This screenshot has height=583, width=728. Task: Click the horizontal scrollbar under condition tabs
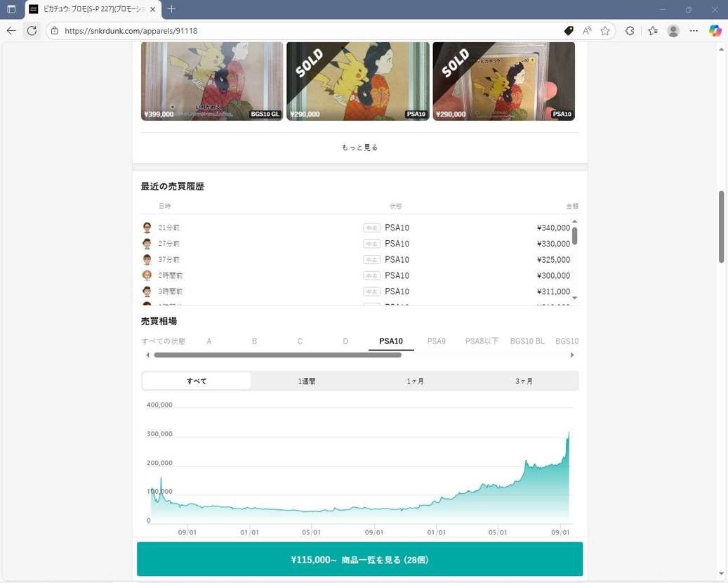pos(277,355)
